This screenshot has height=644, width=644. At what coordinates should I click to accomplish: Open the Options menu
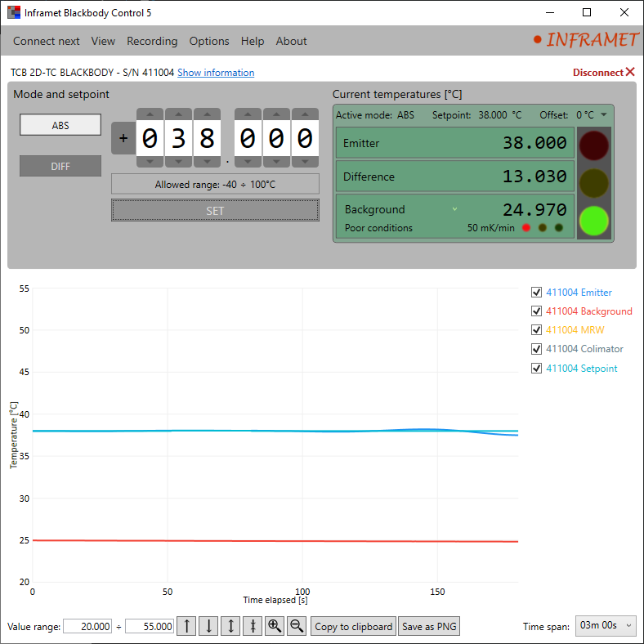[209, 41]
